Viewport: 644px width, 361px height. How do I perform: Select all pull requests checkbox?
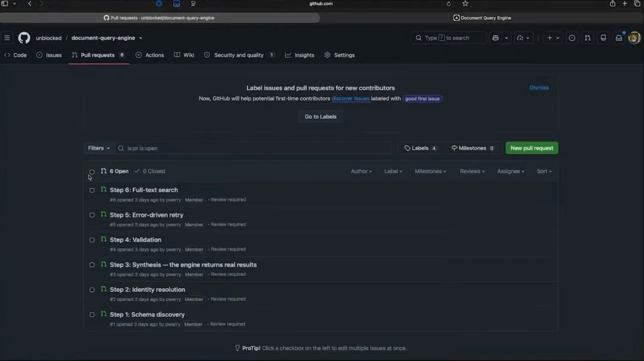coord(92,172)
